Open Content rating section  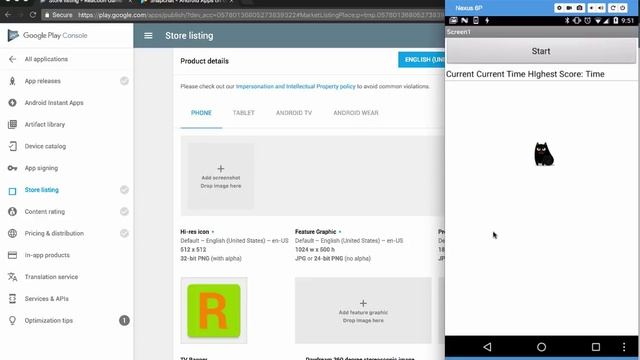(44, 211)
